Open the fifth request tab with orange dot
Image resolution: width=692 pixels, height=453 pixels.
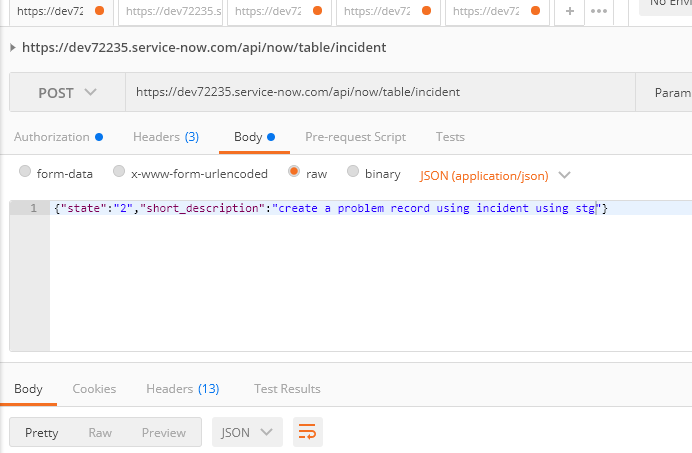pyautogui.click(x=497, y=11)
